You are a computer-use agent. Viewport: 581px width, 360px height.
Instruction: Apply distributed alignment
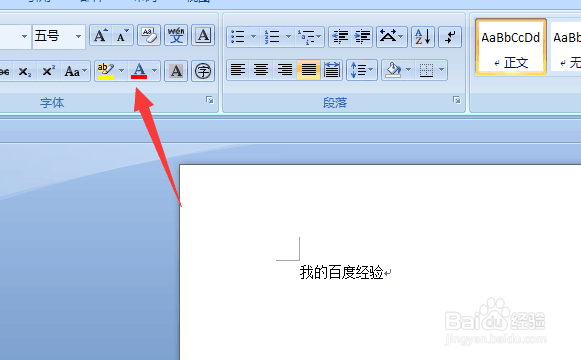pyautogui.click(x=332, y=70)
